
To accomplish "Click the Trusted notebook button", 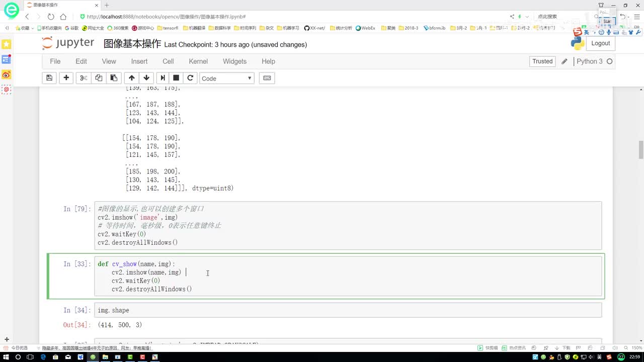I will (542, 61).
